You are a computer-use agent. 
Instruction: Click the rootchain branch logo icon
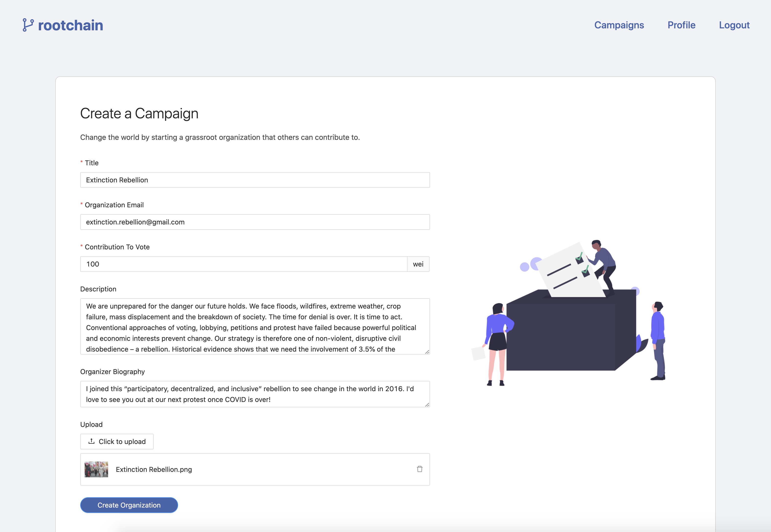pos(28,25)
